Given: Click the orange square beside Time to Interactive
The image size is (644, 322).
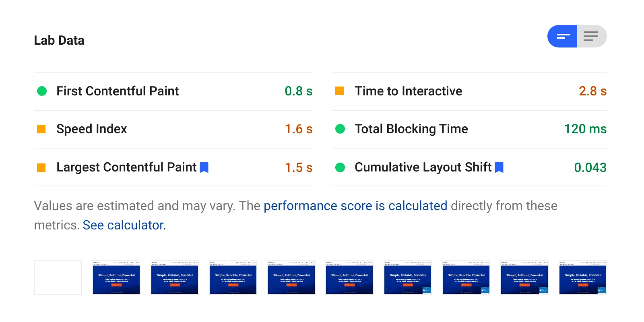Looking at the screenshot, I should pyautogui.click(x=339, y=91).
